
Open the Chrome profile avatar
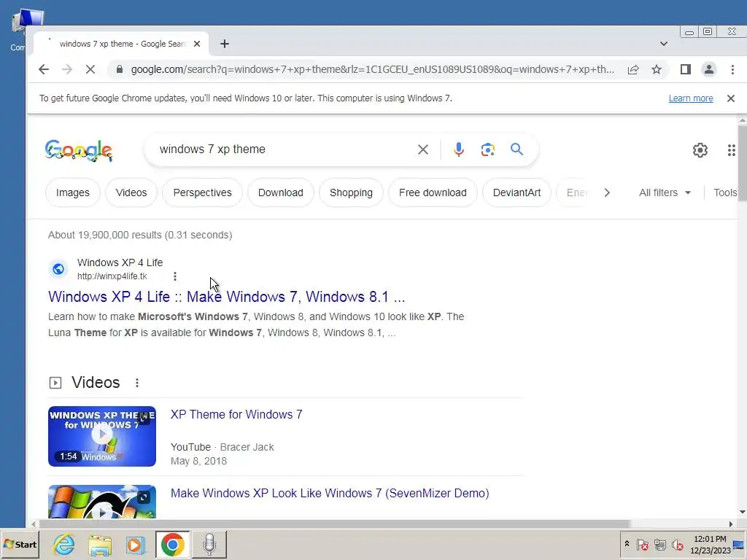coord(709,69)
